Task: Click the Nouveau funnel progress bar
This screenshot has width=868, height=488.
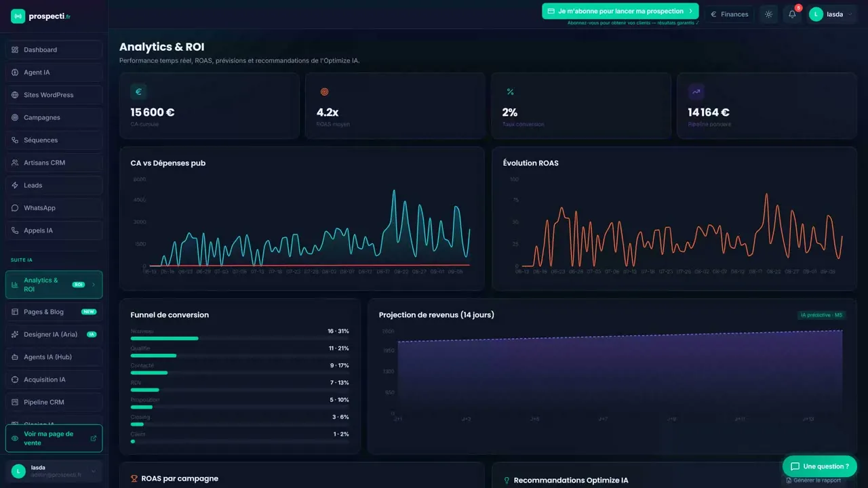Action: coord(239,338)
